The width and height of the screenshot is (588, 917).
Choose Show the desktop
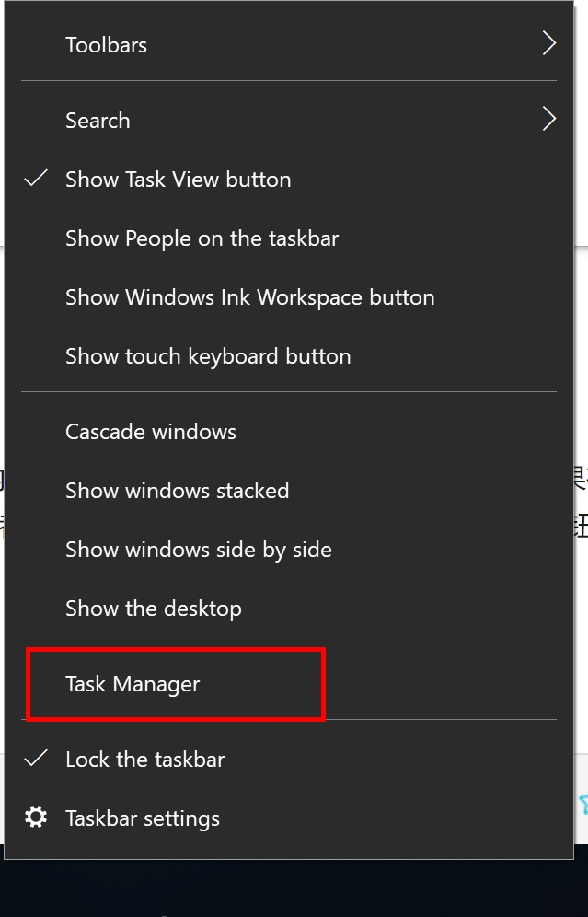point(153,609)
